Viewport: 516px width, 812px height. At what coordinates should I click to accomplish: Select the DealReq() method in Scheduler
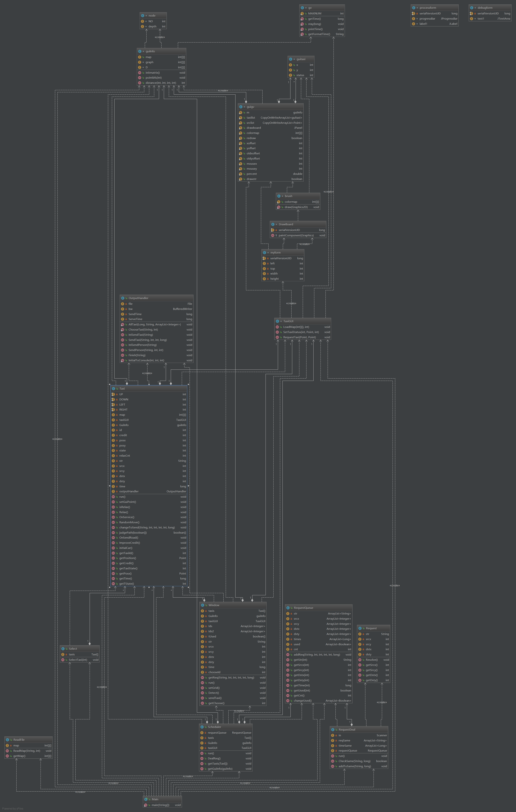[x=226, y=758]
